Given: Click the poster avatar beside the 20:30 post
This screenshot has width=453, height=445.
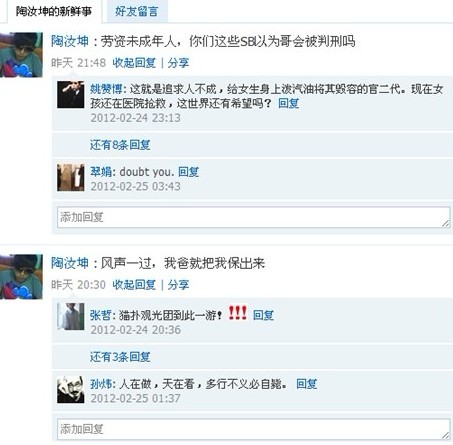Looking at the screenshot, I should [x=21, y=277].
